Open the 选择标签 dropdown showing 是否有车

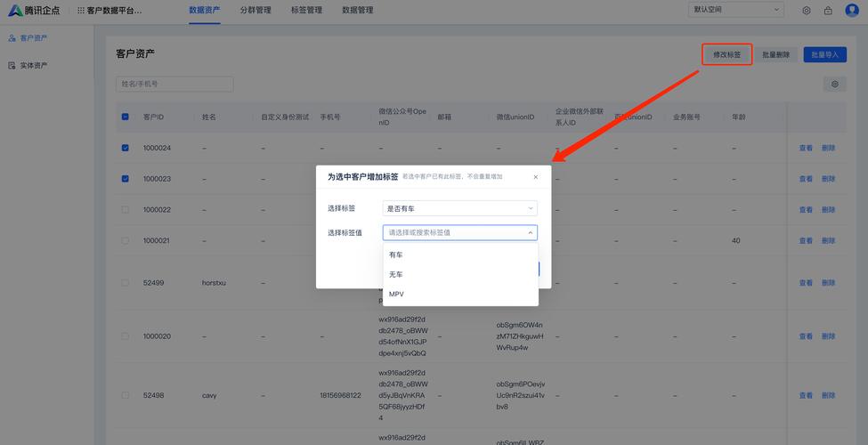tap(460, 208)
